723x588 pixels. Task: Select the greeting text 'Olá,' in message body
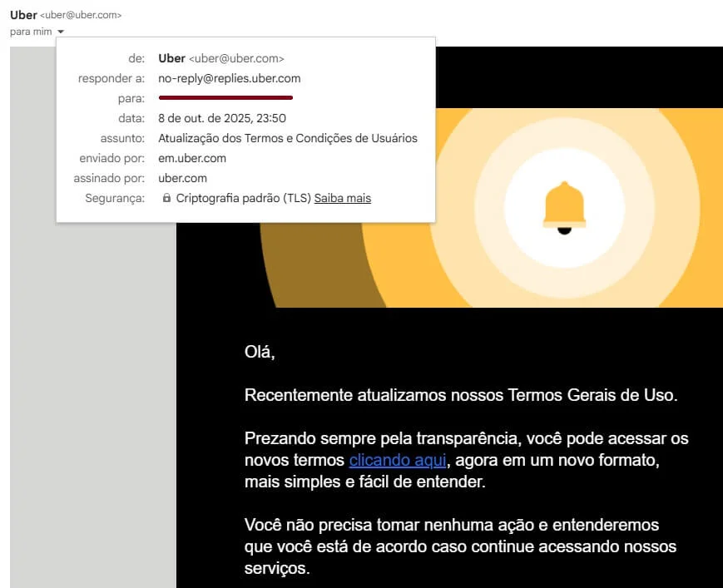tap(260, 352)
